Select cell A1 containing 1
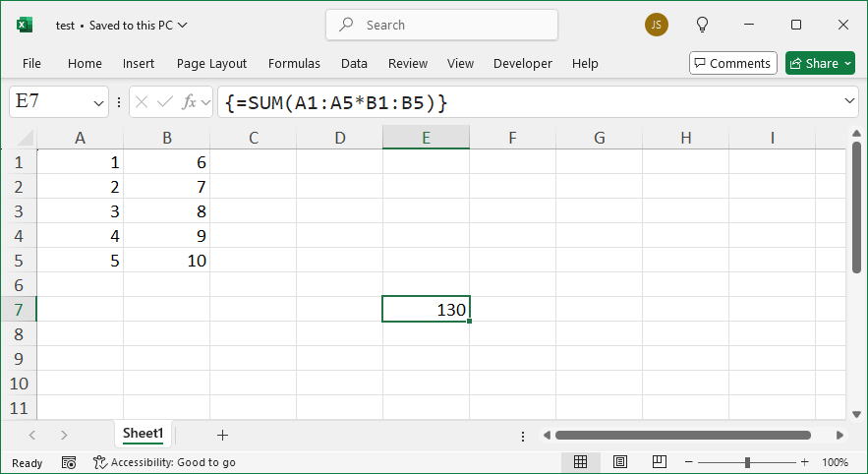The height and width of the screenshot is (474, 868). pos(81,162)
